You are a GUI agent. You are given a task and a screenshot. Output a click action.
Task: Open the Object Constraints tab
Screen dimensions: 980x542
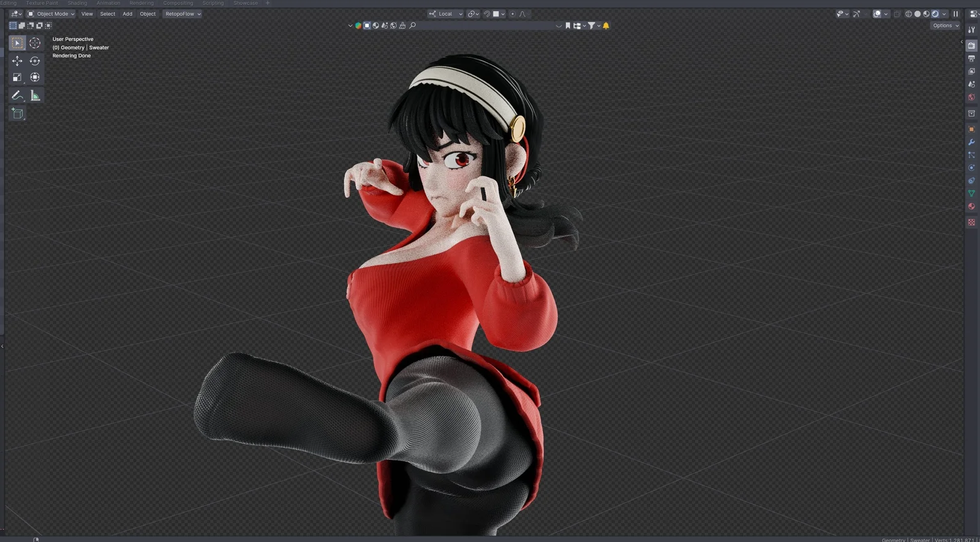coord(971,181)
